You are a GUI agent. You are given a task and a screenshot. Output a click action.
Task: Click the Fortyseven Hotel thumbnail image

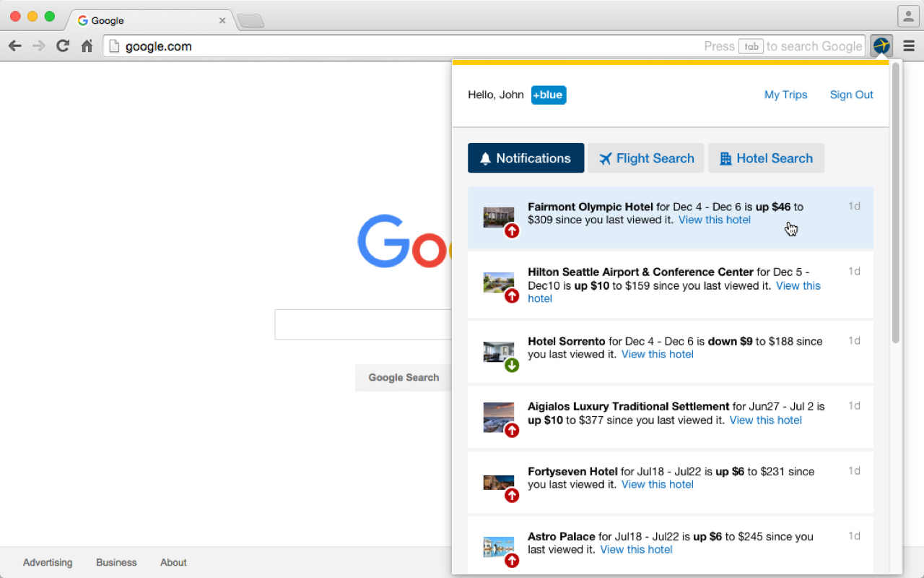tap(499, 483)
